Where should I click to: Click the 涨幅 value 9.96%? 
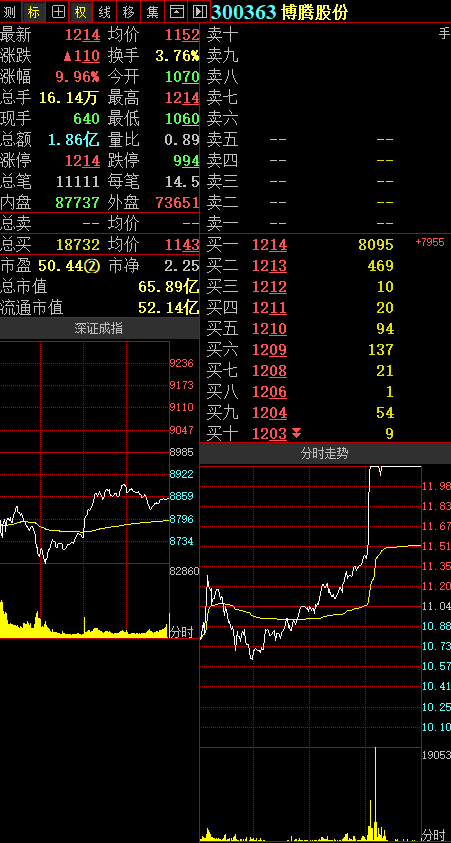(x=78, y=77)
